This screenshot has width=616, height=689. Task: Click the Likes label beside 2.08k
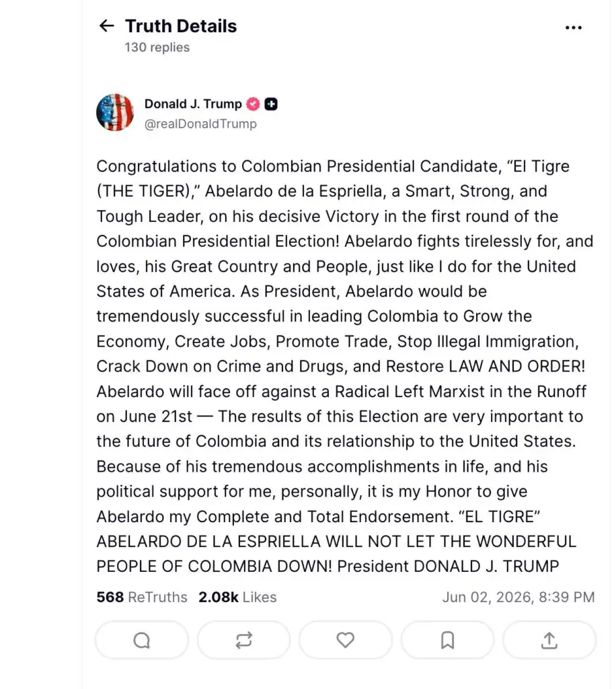[x=260, y=597]
